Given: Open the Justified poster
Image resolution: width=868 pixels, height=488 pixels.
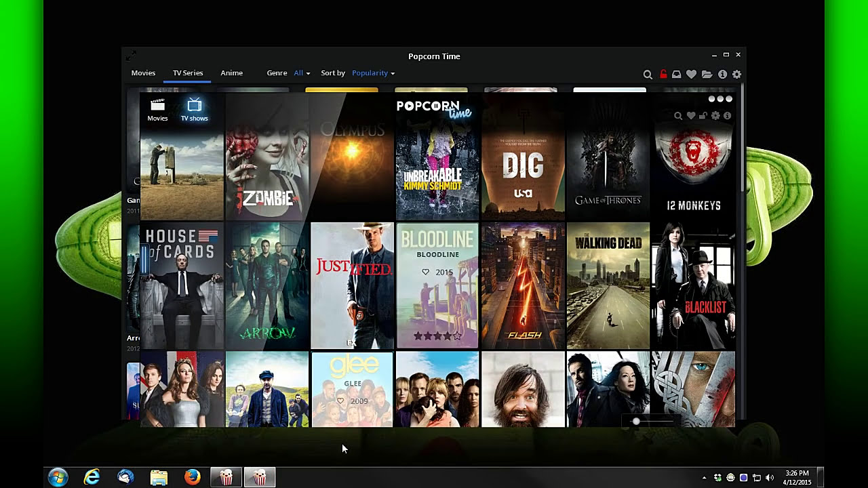Looking at the screenshot, I should tap(352, 285).
